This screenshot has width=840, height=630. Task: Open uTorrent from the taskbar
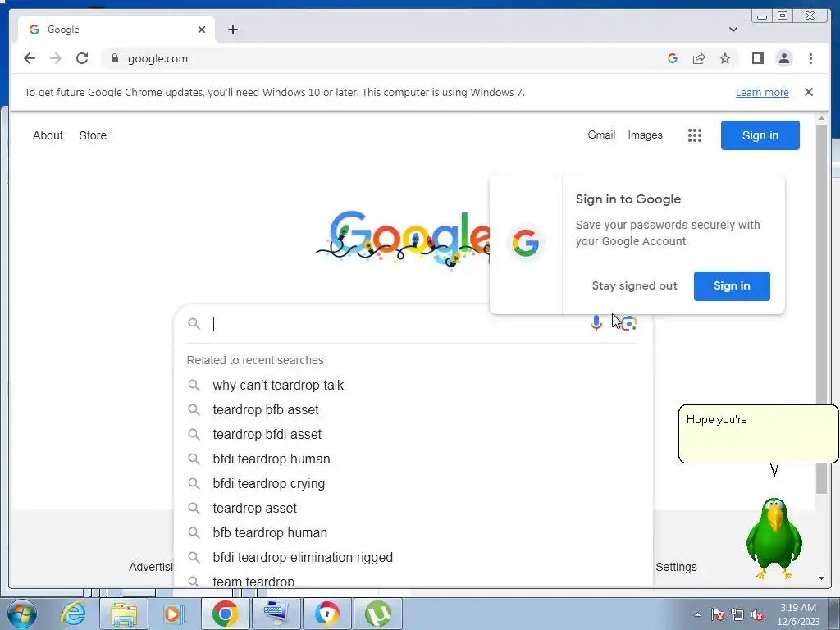377,613
